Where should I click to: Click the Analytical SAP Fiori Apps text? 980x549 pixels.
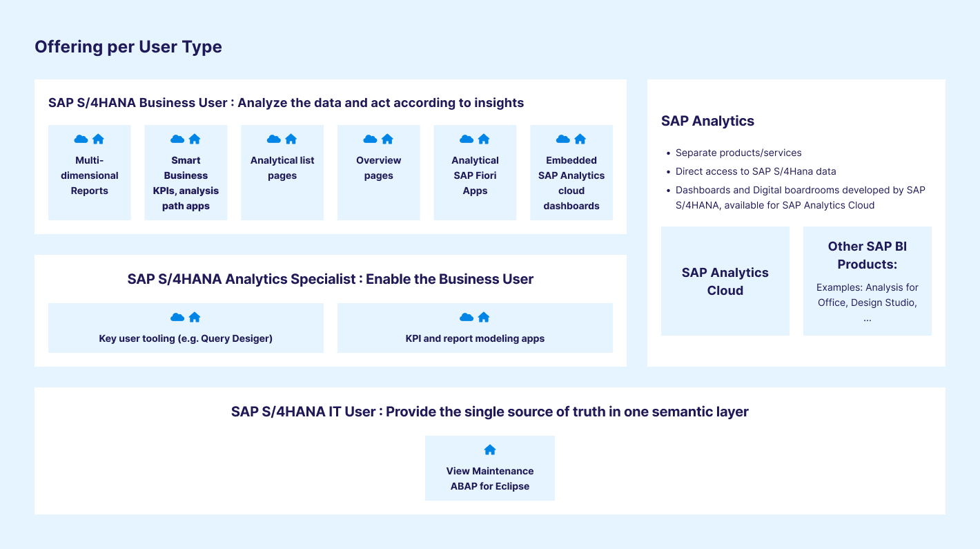click(x=475, y=175)
